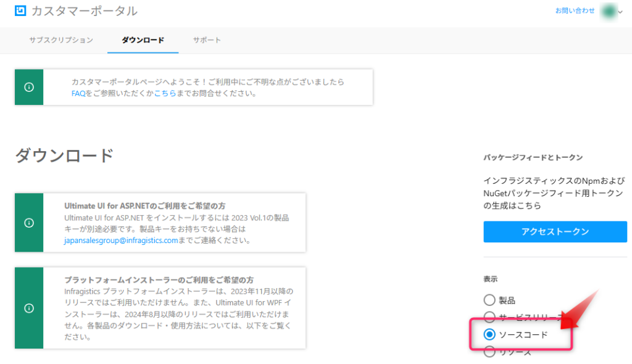Image resolution: width=632 pixels, height=364 pixels.
Task: Open the FAQ link in the welcome banner
Action: pyautogui.click(x=78, y=94)
